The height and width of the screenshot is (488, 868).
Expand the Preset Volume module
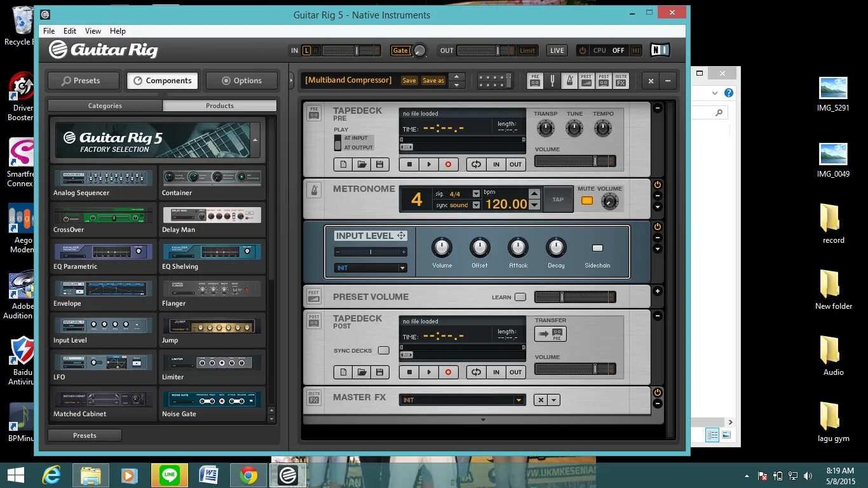(x=658, y=291)
